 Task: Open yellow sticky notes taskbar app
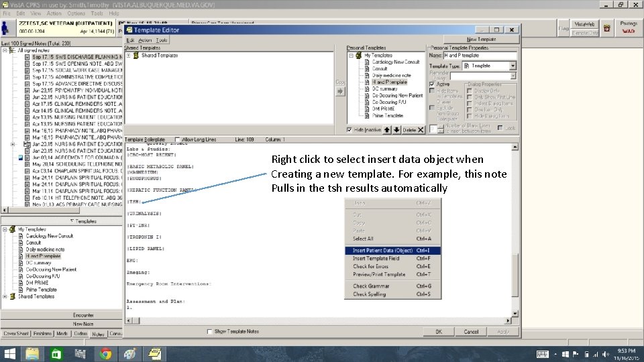coord(155,354)
